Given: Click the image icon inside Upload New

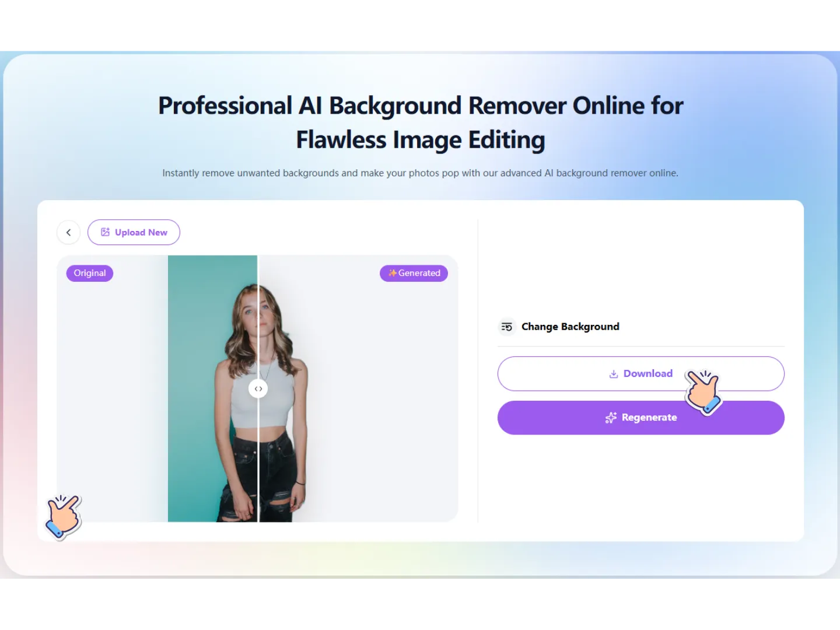Looking at the screenshot, I should click(x=106, y=232).
